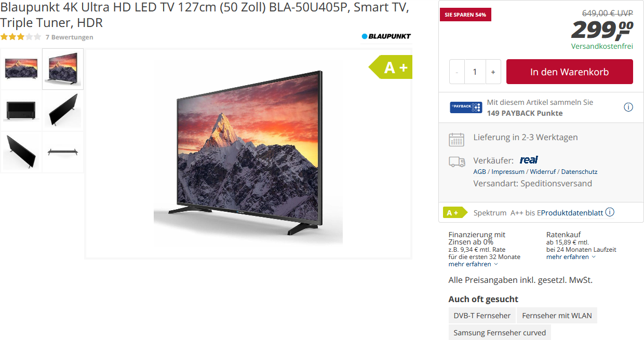This screenshot has height=340, width=644.
Task: Click the Produktdatenblatt info icon
Action: click(x=610, y=212)
